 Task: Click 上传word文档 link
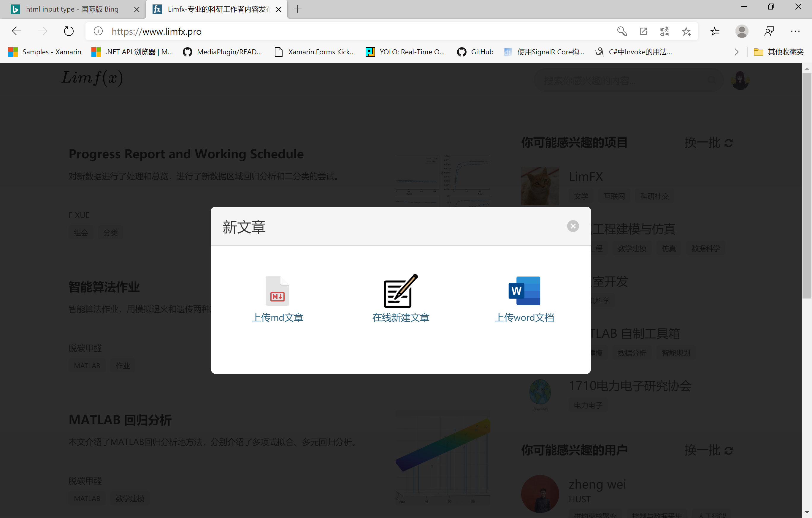click(524, 318)
